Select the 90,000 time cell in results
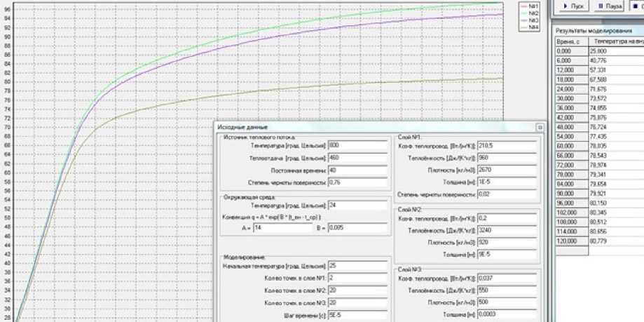The width and height of the screenshot is (644, 322). (572, 194)
